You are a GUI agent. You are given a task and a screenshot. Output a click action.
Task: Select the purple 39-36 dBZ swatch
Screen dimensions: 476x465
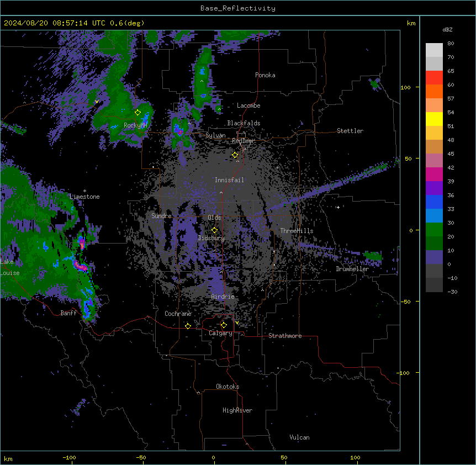pyautogui.click(x=434, y=188)
